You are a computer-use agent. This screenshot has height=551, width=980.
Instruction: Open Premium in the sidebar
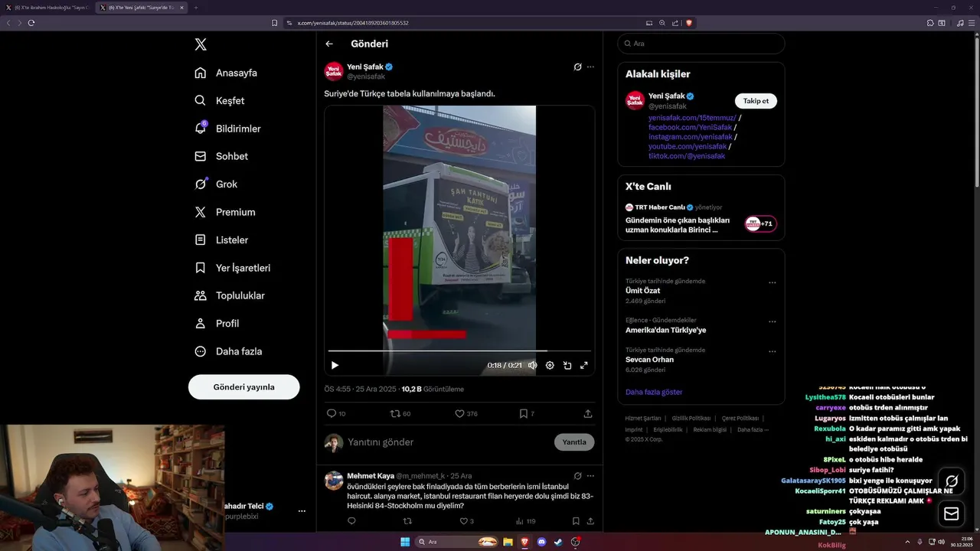[x=225, y=212]
